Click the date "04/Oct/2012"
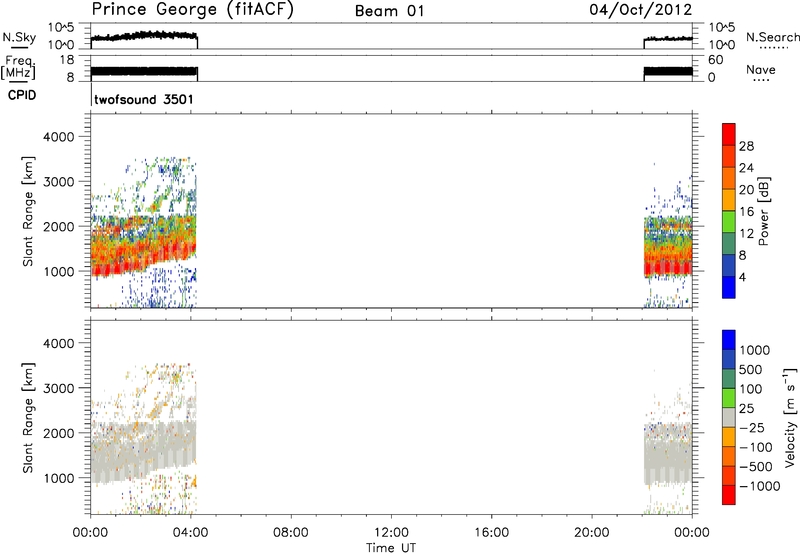800x554 pixels. coord(641,10)
